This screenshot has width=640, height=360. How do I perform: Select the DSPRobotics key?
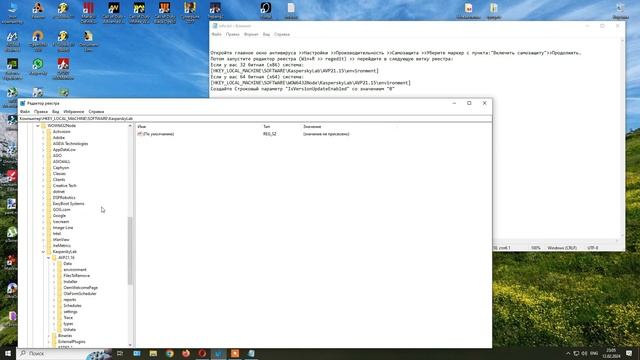point(64,198)
